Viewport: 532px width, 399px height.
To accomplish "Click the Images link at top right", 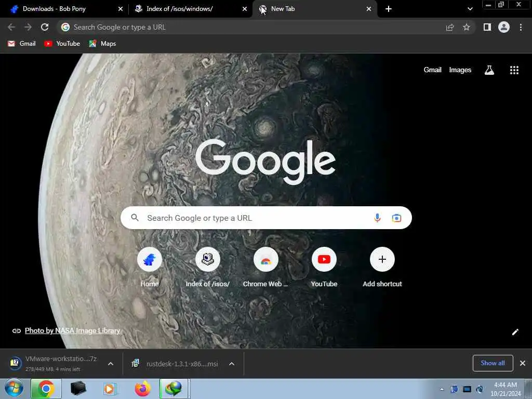I will pos(460,70).
